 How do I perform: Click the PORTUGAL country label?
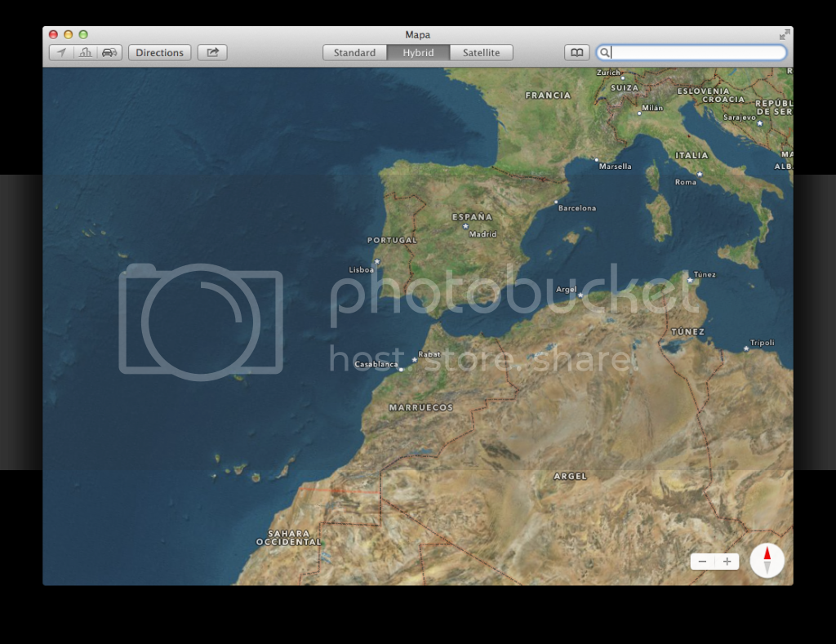pos(392,240)
